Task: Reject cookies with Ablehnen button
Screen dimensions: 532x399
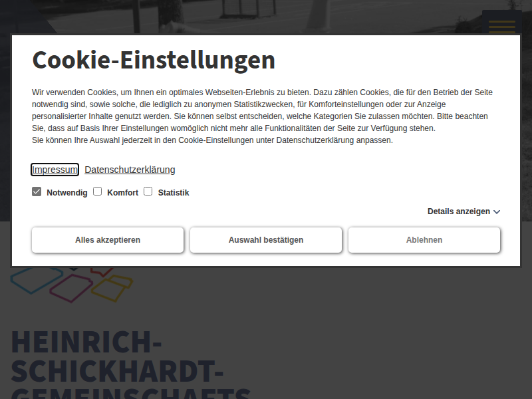Action: 424,240
